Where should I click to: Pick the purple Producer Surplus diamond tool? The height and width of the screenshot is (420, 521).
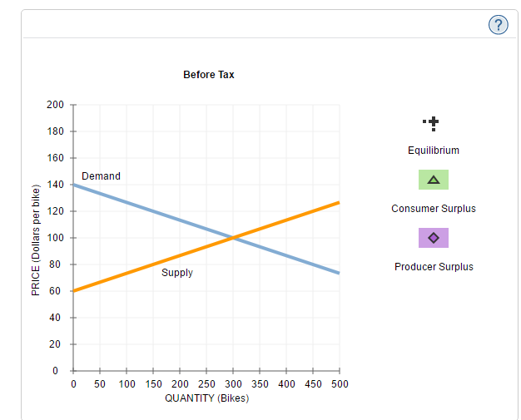pos(433,238)
